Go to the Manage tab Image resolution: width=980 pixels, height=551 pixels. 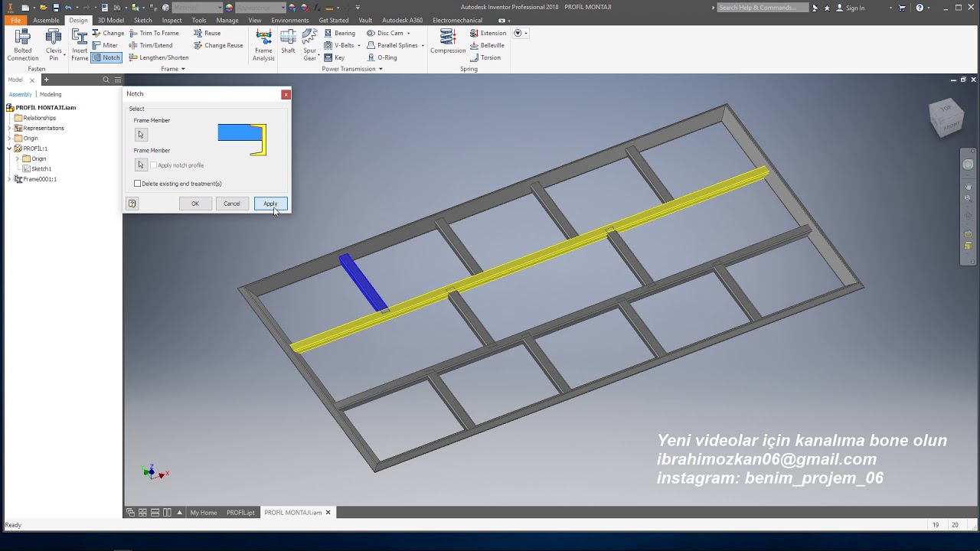227,20
